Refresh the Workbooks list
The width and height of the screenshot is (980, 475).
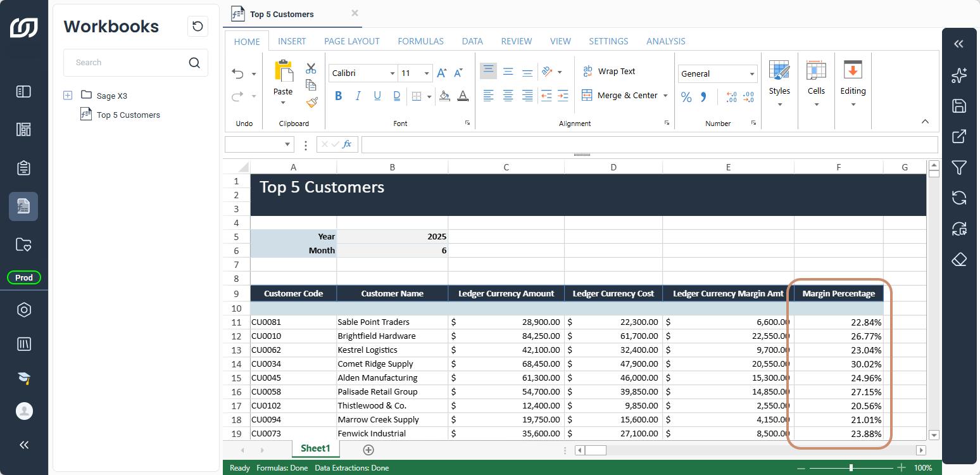(x=198, y=26)
